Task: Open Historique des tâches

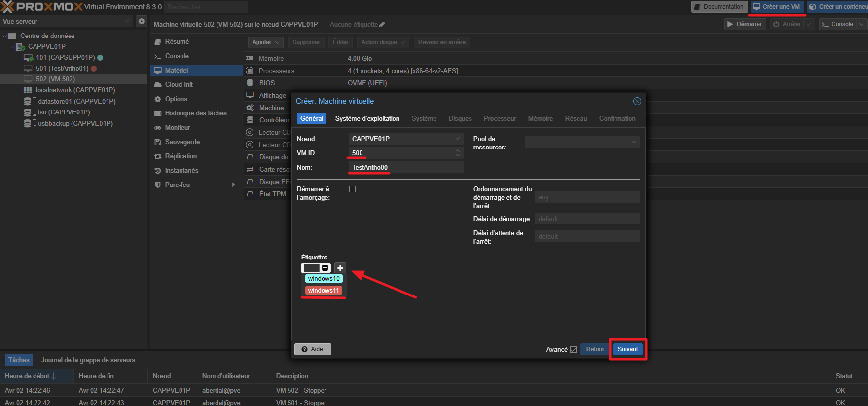Action: [196, 113]
